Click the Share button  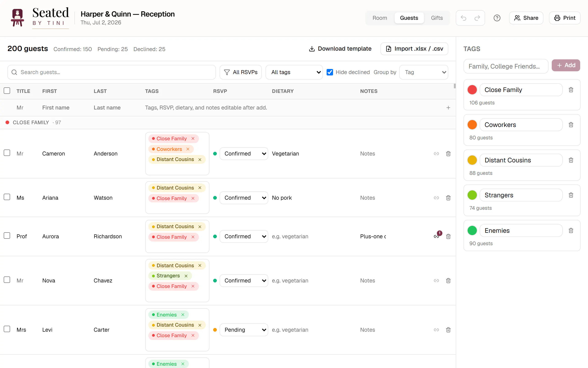(x=526, y=18)
